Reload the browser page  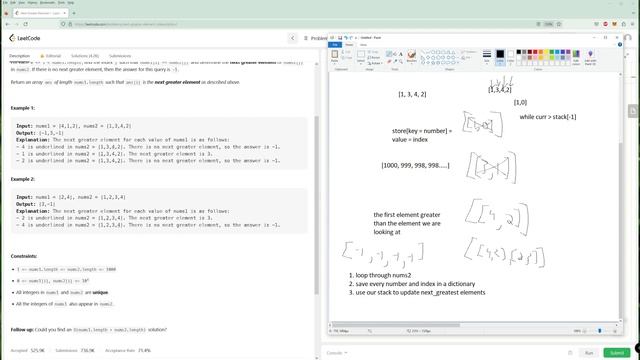pos(26,24)
